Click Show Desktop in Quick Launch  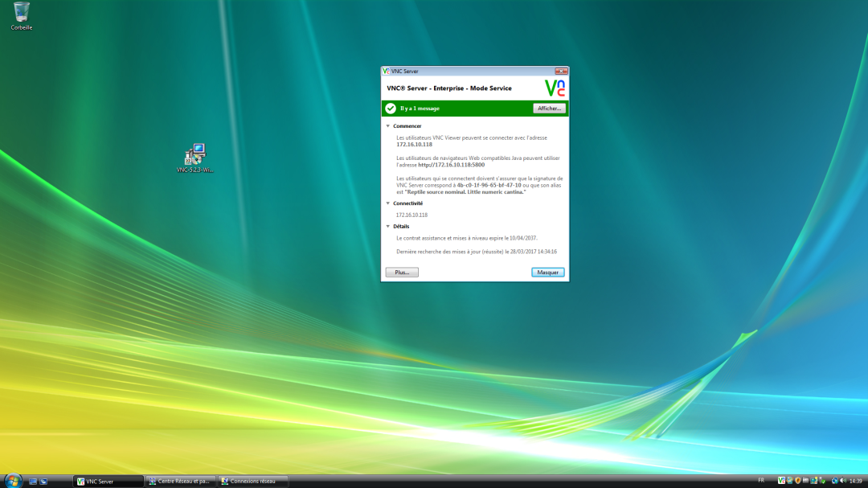pyautogui.click(x=33, y=481)
